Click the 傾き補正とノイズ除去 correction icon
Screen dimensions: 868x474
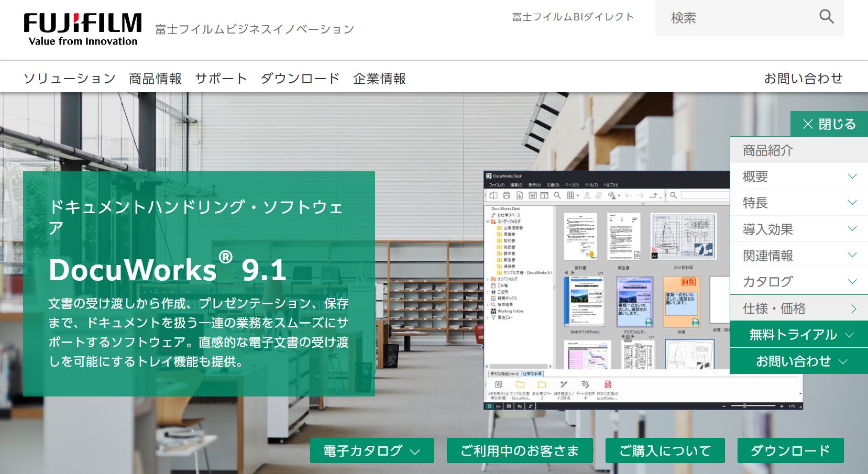point(563,385)
